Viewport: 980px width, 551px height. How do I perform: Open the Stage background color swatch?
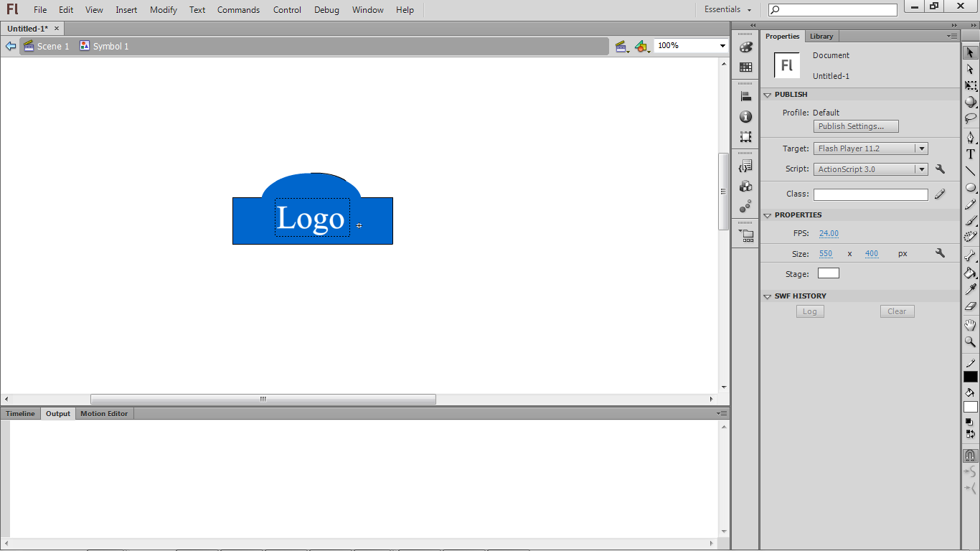click(x=828, y=273)
